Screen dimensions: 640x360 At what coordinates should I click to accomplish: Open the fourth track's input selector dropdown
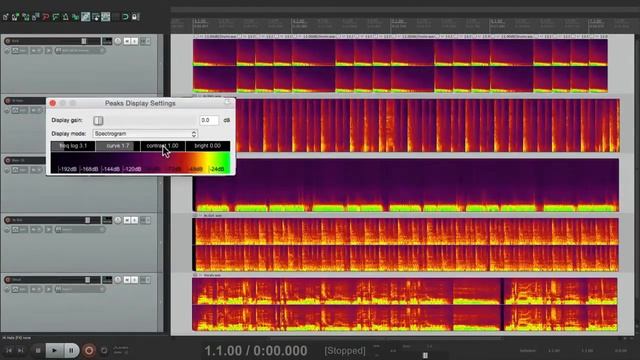tap(80, 230)
